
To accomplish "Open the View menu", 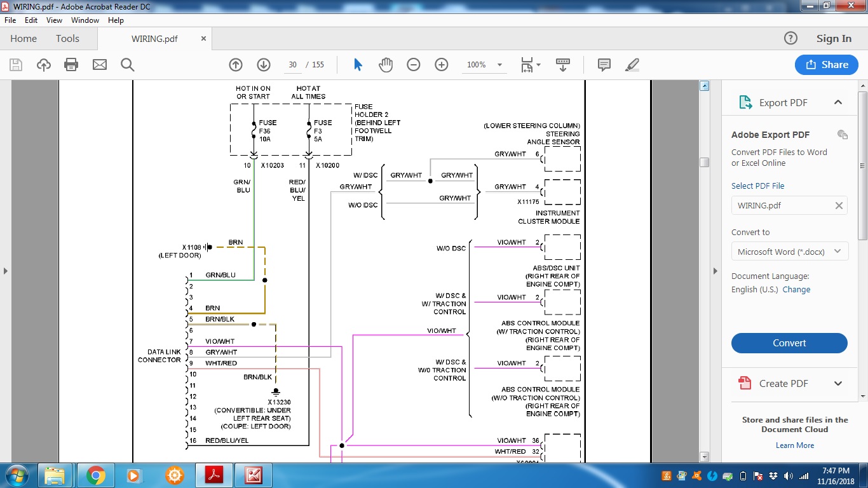I will [54, 20].
